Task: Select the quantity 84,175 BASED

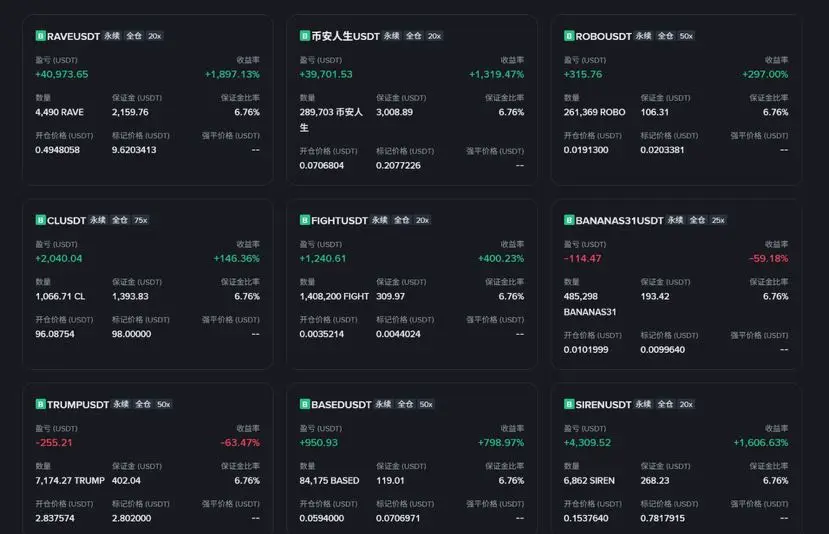Action: pos(329,481)
